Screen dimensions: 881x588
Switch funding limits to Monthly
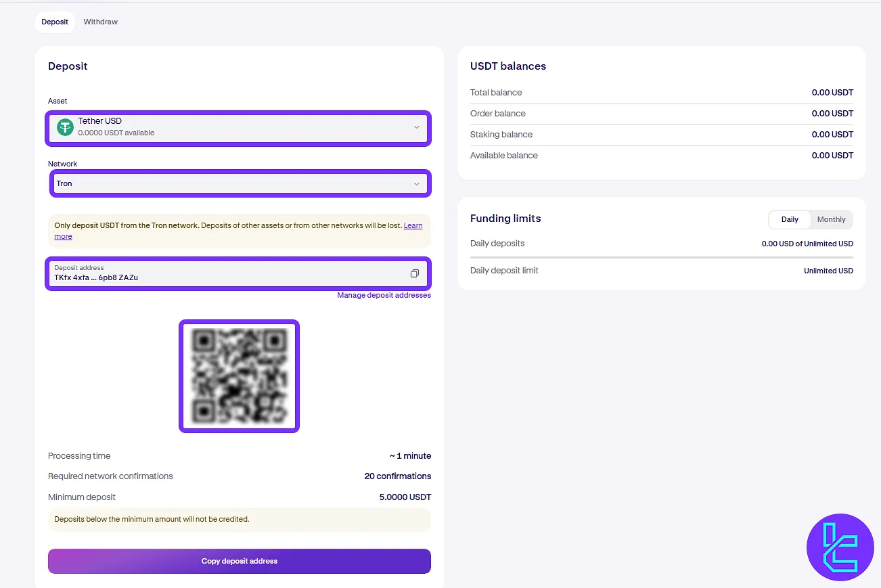(x=831, y=219)
